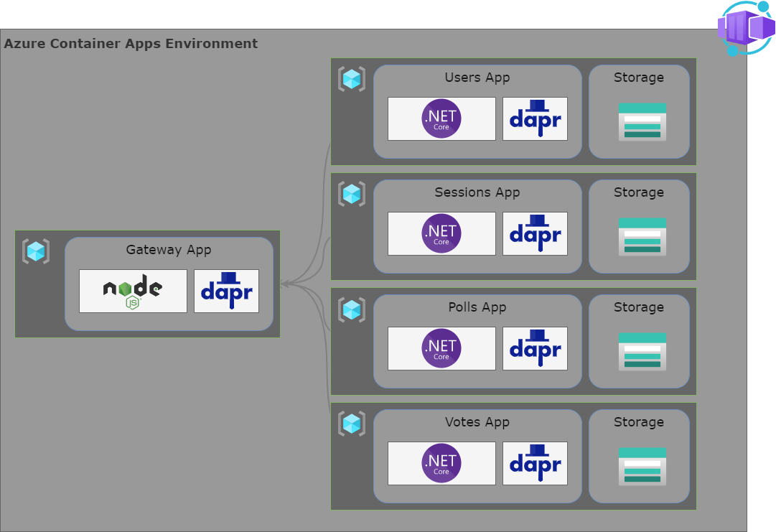The height and width of the screenshot is (532, 776).
Task: Select the Storage icon next to Sessions App
Action: [641, 237]
